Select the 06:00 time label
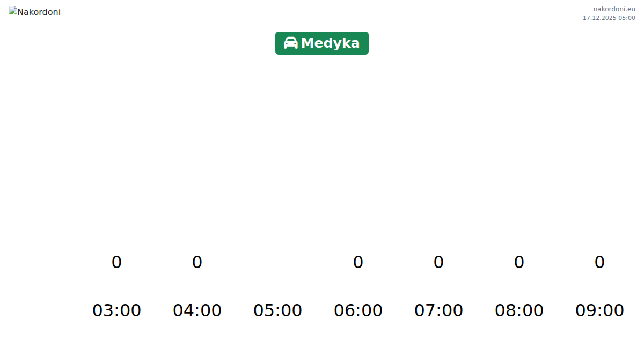The height and width of the screenshot is (349, 644). pyautogui.click(x=358, y=310)
